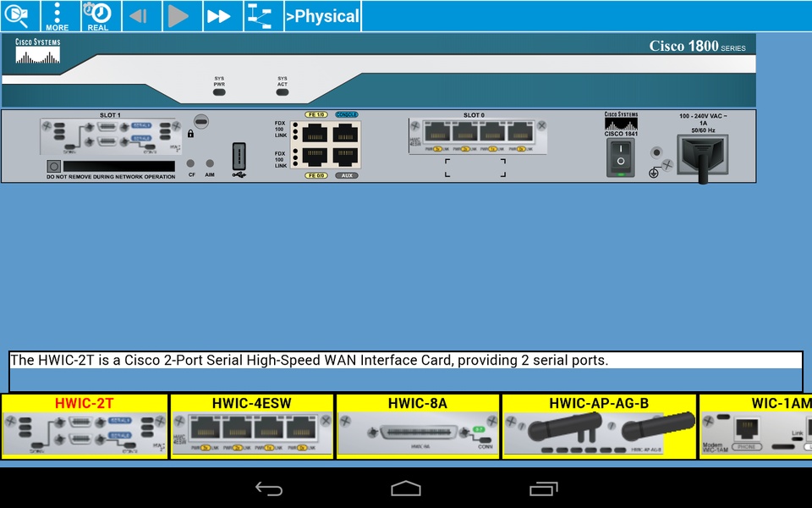Choose the HWIC-8A module card

[418, 427]
